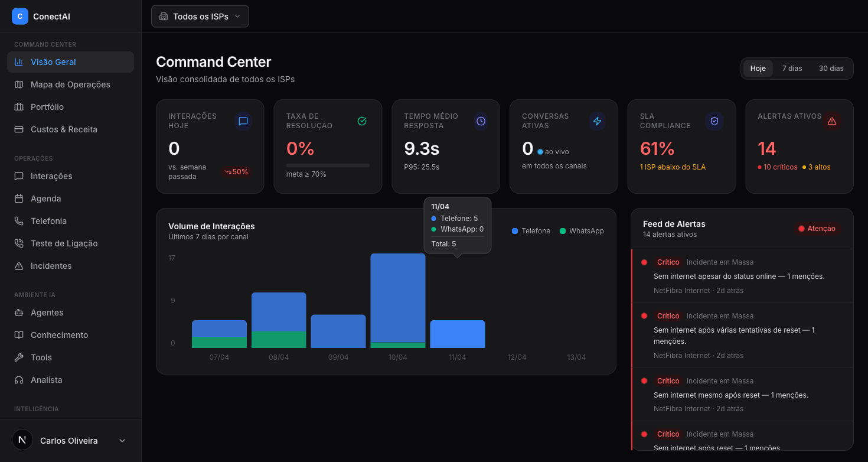Click the building icon in ISP selector
Screen dimensions: 868x462
[x=164, y=17]
